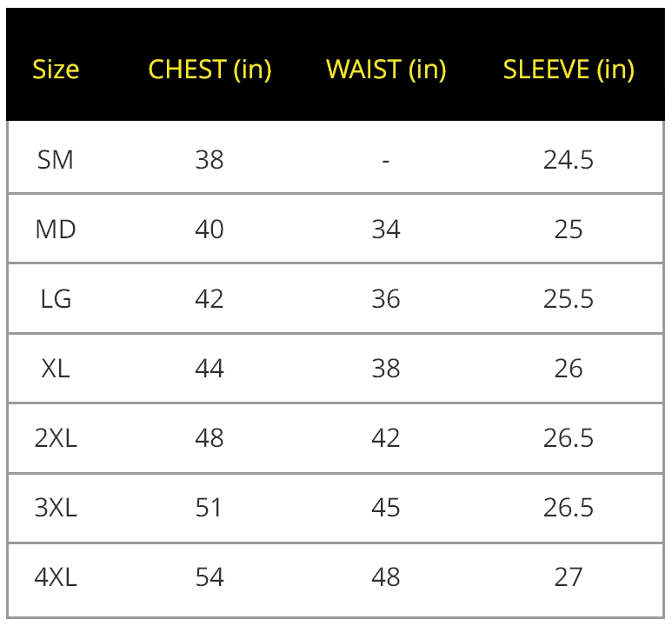Click the Size column header
The width and height of the screenshot is (672, 626).
tap(56, 70)
